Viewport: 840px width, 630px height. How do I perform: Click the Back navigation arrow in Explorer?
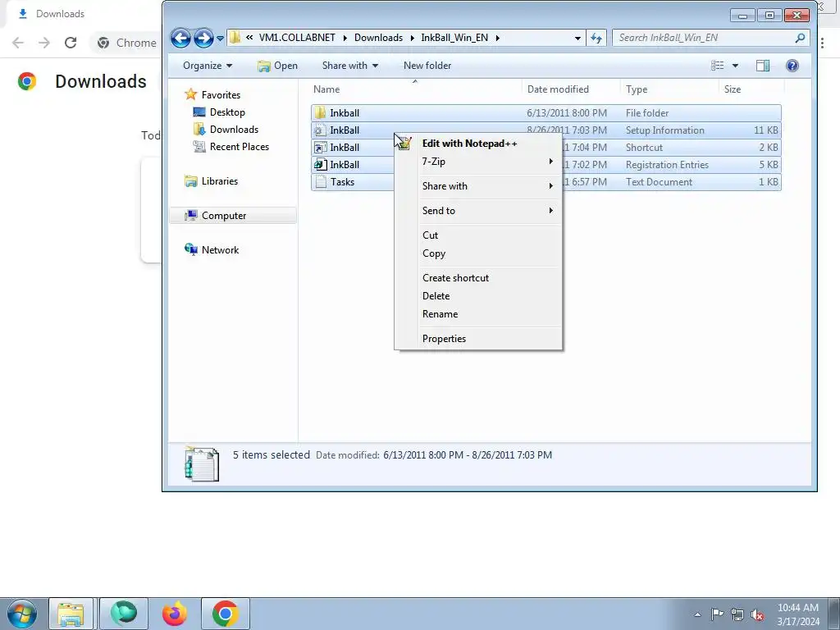click(180, 38)
